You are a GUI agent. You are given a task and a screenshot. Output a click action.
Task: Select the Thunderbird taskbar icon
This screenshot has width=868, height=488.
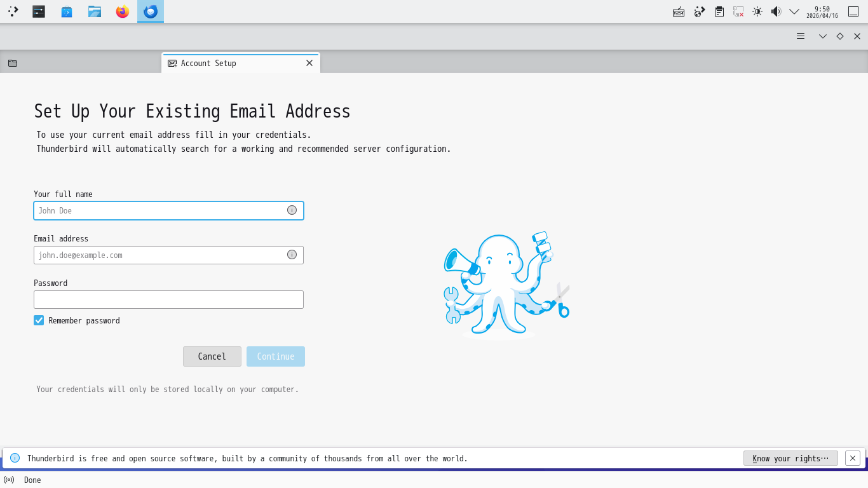click(x=151, y=11)
